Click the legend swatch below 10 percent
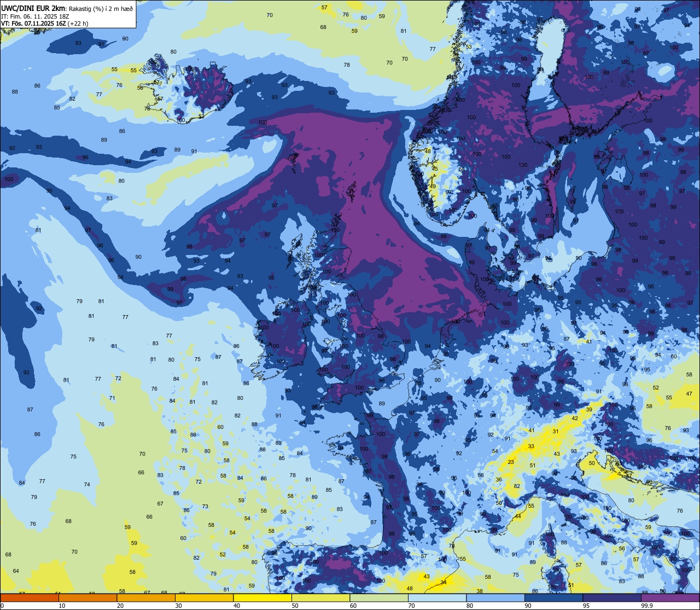Viewport: 700px width, 610px height. click(x=30, y=597)
